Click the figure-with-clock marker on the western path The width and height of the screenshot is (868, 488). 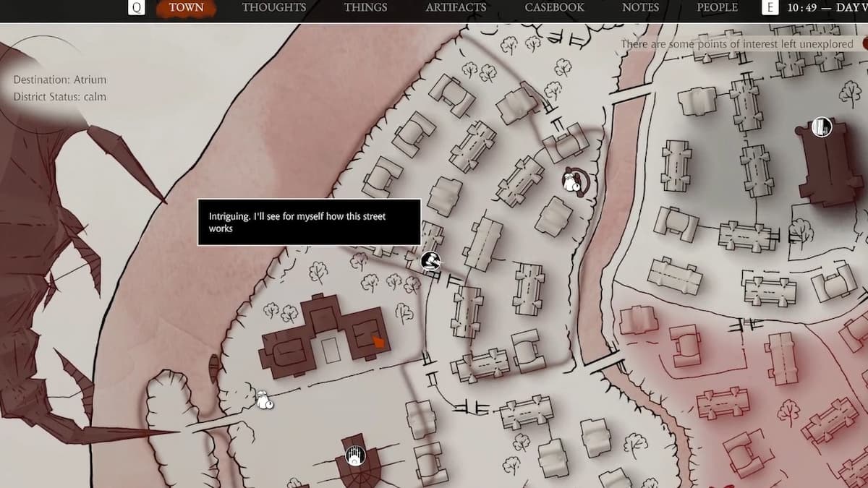click(264, 399)
